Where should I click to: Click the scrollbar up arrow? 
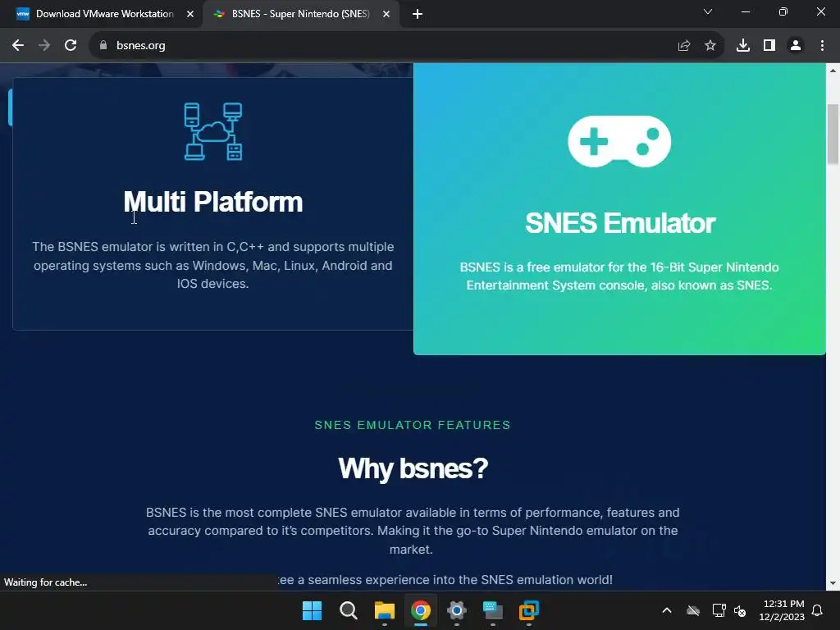click(833, 71)
